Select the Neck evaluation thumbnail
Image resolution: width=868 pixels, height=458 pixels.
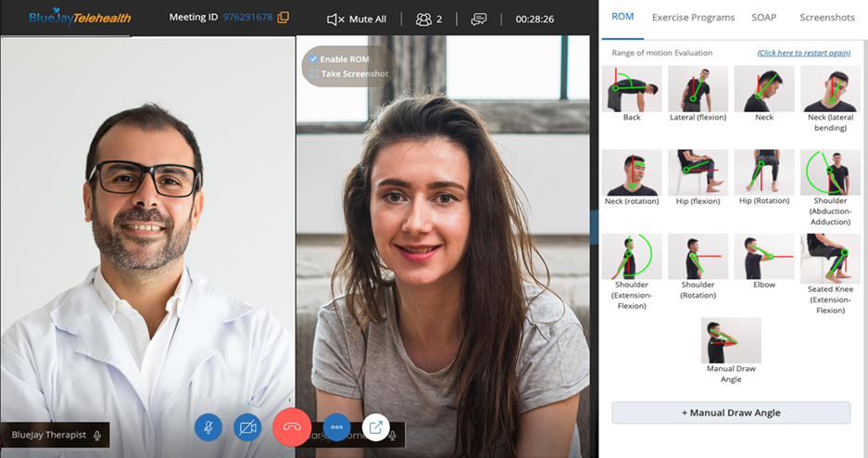click(x=764, y=89)
